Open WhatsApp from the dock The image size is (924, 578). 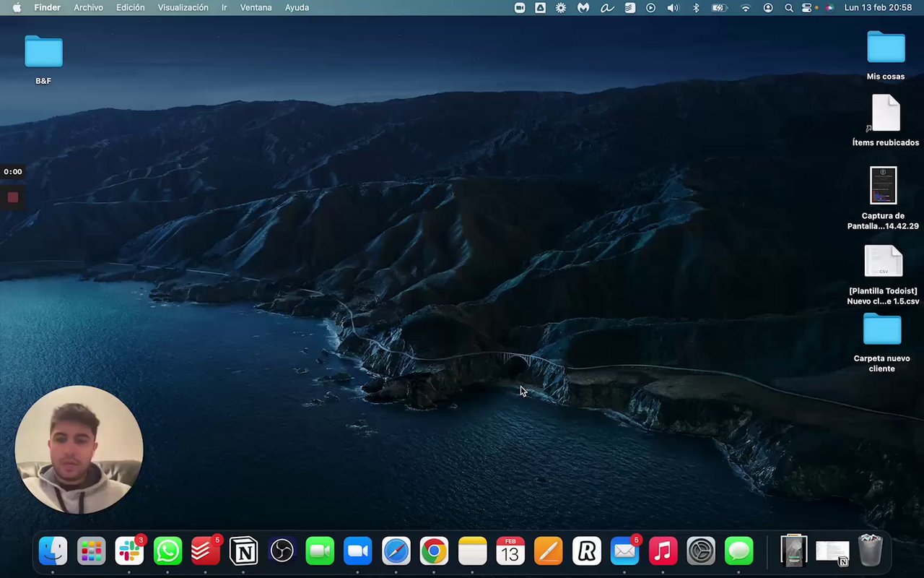(167, 551)
